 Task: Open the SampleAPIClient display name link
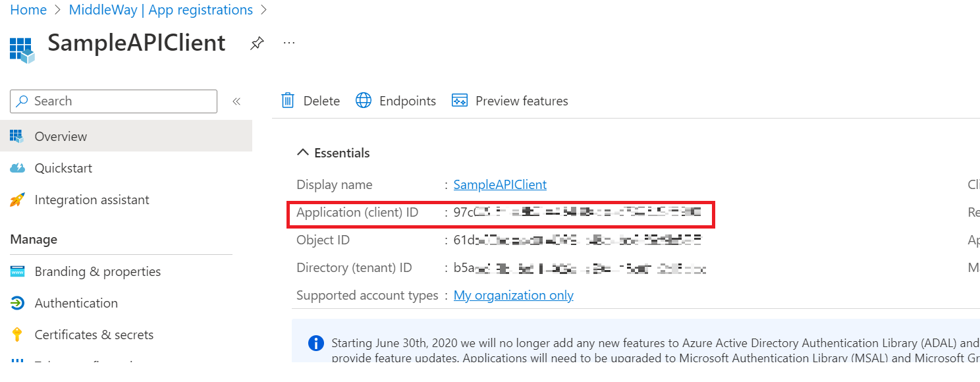coord(499,184)
